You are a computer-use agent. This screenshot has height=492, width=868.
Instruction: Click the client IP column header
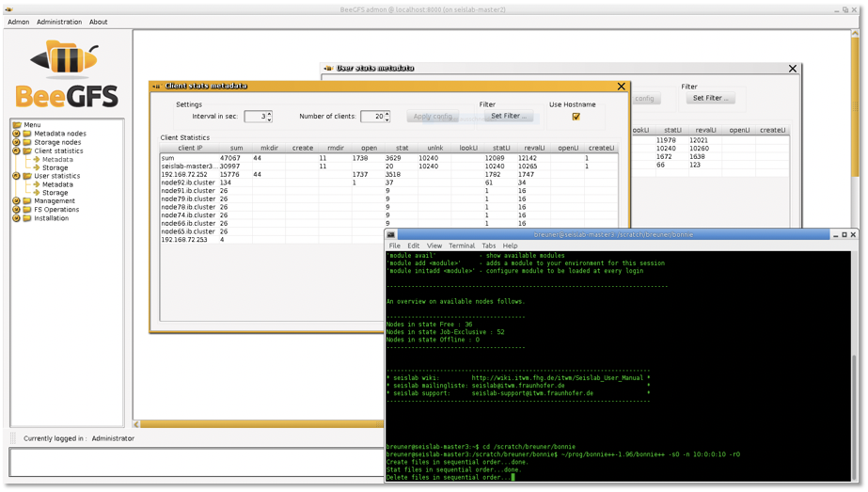[190, 148]
